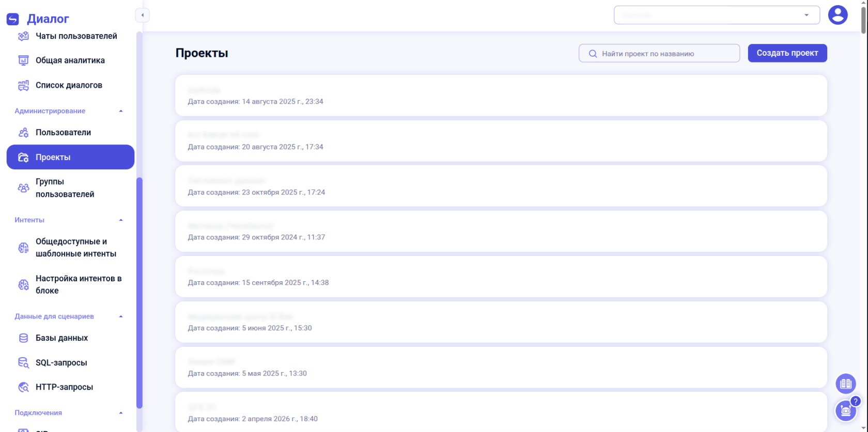Click the Создать проект button
The width and height of the screenshot is (868, 432).
coord(787,53)
